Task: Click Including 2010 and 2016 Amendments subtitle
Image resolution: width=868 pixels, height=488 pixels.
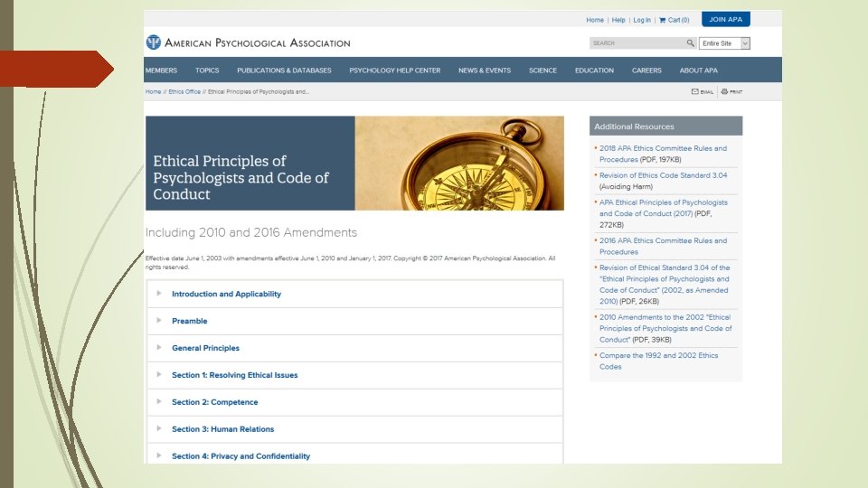Action: tap(251, 232)
